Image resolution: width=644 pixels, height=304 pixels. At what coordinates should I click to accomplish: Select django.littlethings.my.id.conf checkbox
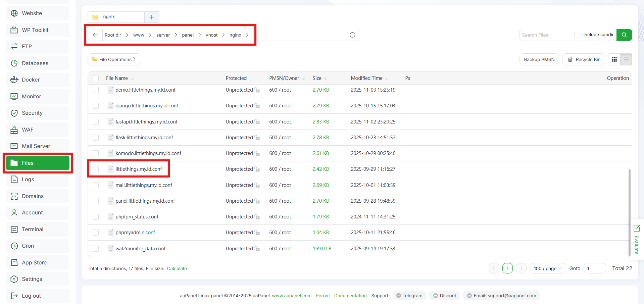(x=96, y=106)
